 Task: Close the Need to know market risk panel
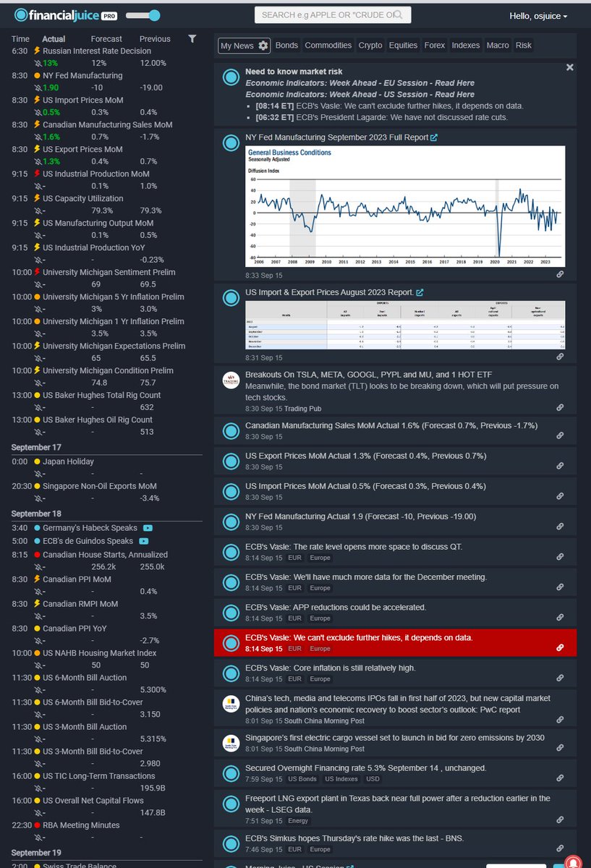pyautogui.click(x=569, y=67)
